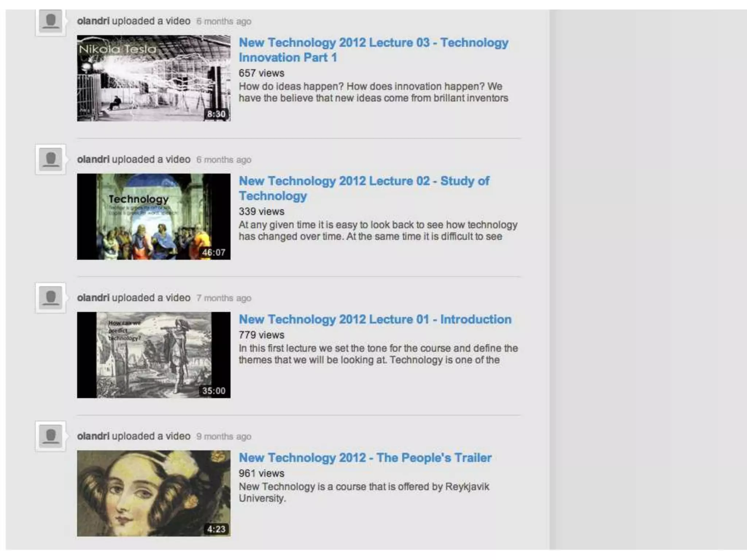This screenshot has width=747, height=560.
Task: Click the 46:07 duration badge
Action: tap(214, 252)
